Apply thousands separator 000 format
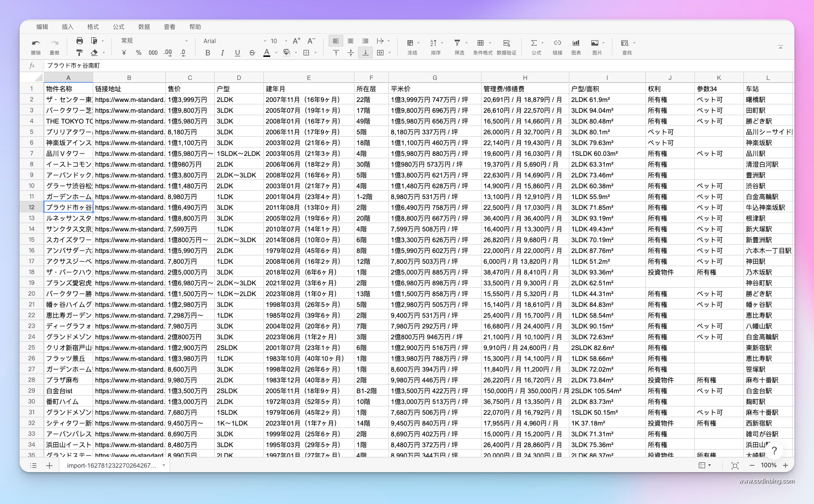 click(x=153, y=52)
